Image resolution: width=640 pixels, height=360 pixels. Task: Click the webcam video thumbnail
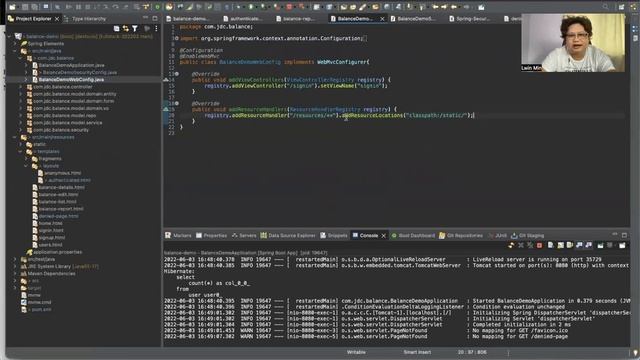[x=573, y=43]
